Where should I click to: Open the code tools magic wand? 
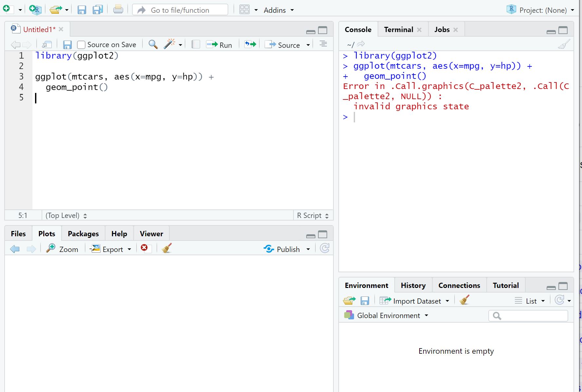tap(169, 44)
